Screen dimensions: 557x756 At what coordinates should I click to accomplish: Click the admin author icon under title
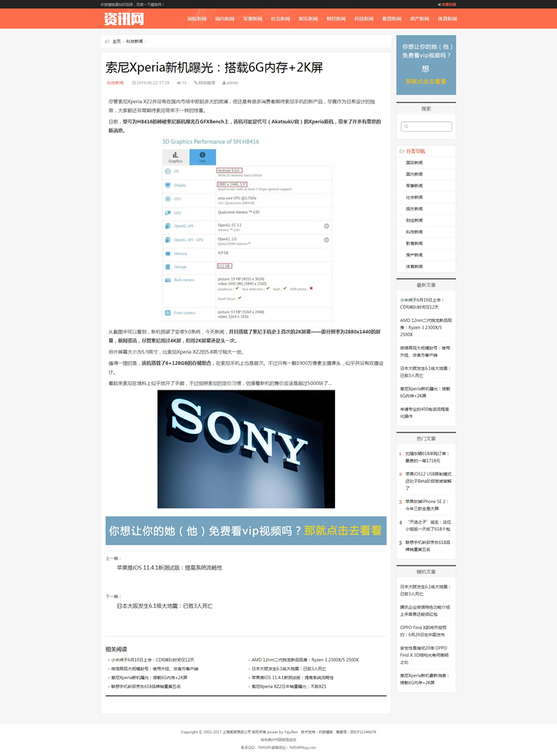click(x=224, y=83)
